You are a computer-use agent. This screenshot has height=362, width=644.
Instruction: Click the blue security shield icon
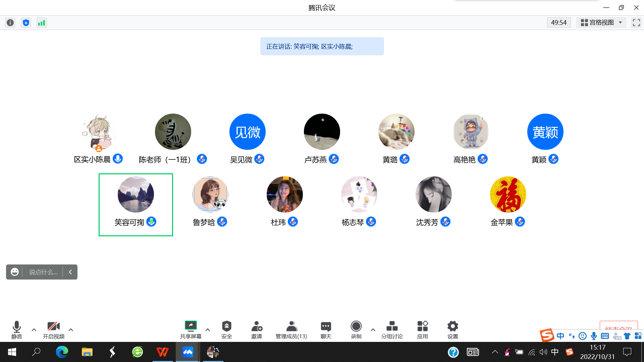pyautogui.click(x=26, y=22)
